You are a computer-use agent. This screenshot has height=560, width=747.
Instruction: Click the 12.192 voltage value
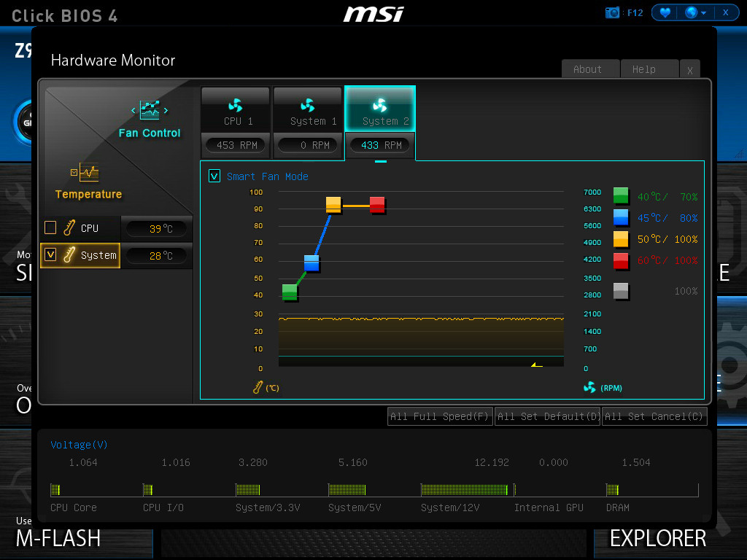tap(492, 462)
